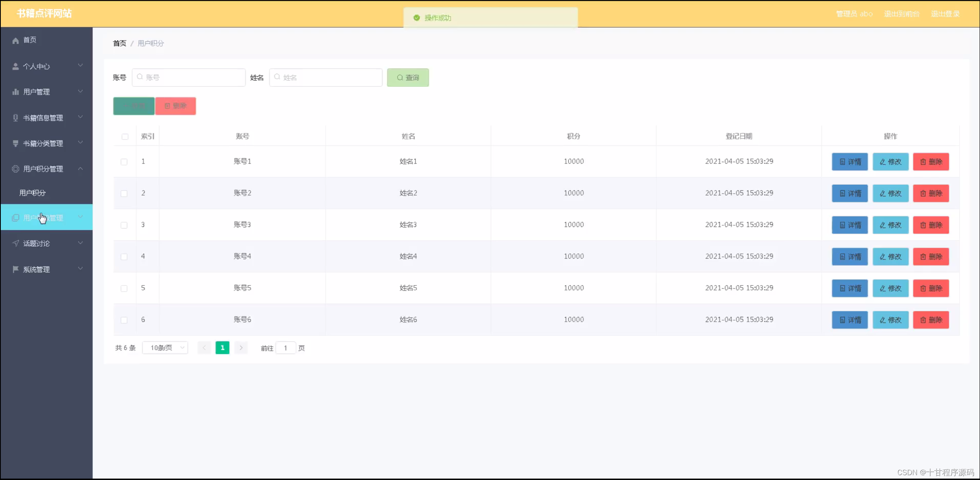980x480 pixels.
Task: Click the topic discussion paper-plane icon
Action: click(16, 243)
